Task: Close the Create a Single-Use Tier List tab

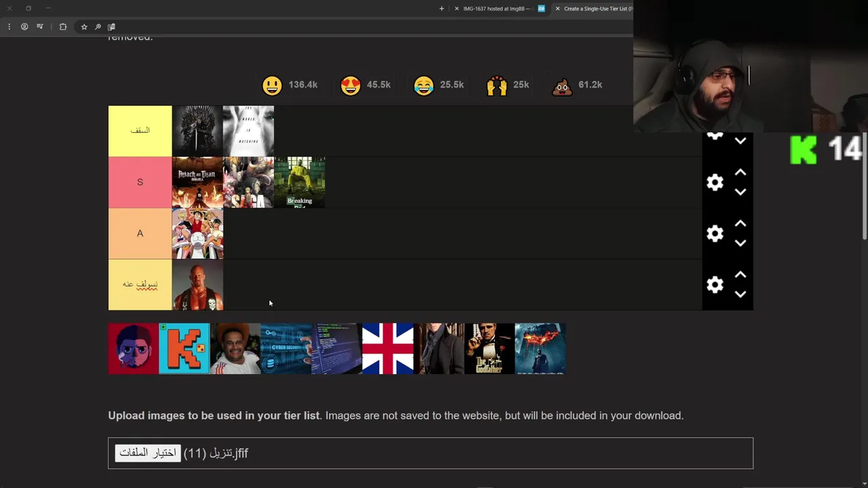Action: click(x=557, y=9)
